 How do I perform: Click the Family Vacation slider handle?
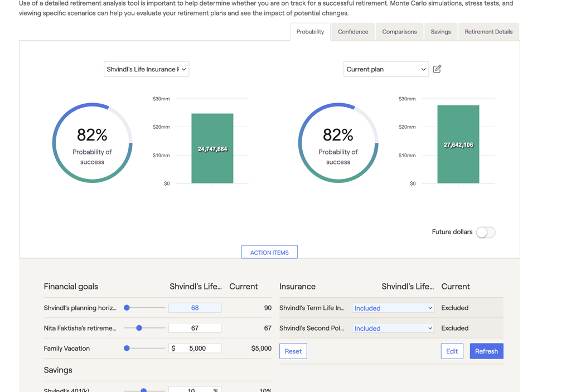(127, 349)
